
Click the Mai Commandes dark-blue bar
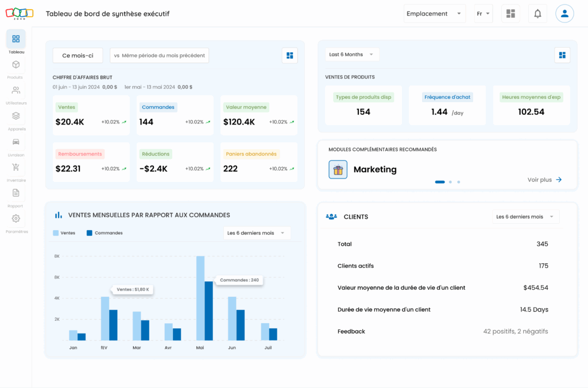point(209,311)
